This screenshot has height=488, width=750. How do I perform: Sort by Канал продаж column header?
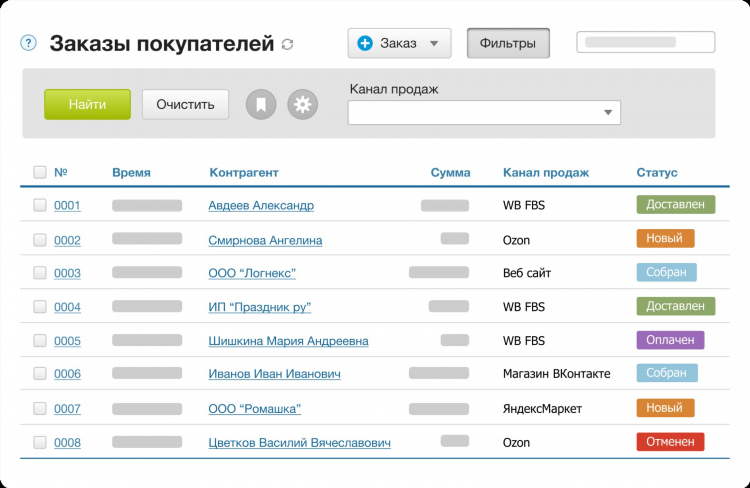[546, 172]
